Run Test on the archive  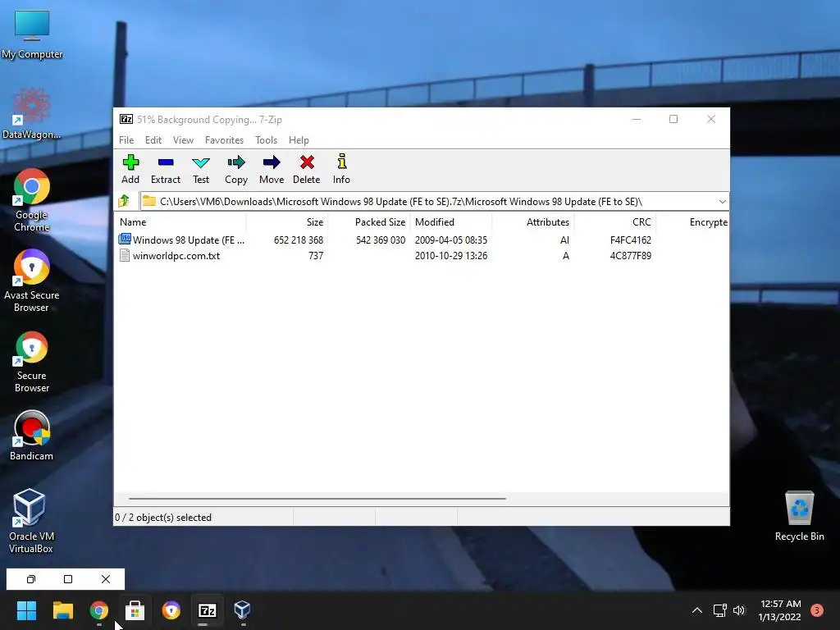coord(201,162)
